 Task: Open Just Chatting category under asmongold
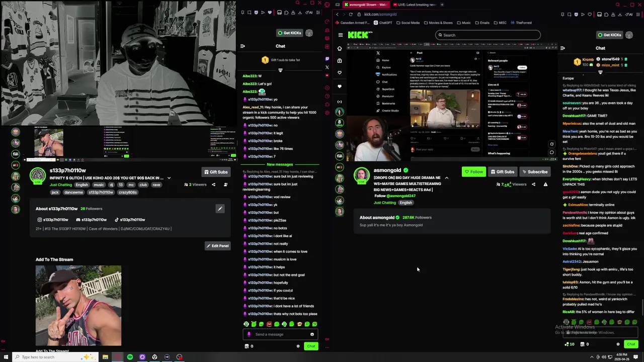pos(385,203)
